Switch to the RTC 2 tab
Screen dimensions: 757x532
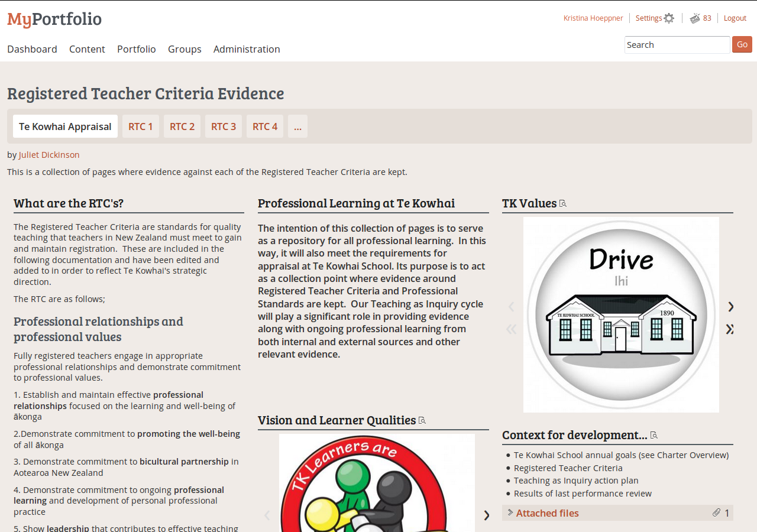(x=182, y=126)
